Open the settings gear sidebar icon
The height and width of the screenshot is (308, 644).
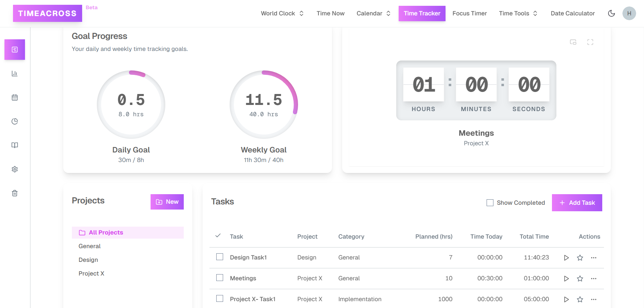point(15,169)
